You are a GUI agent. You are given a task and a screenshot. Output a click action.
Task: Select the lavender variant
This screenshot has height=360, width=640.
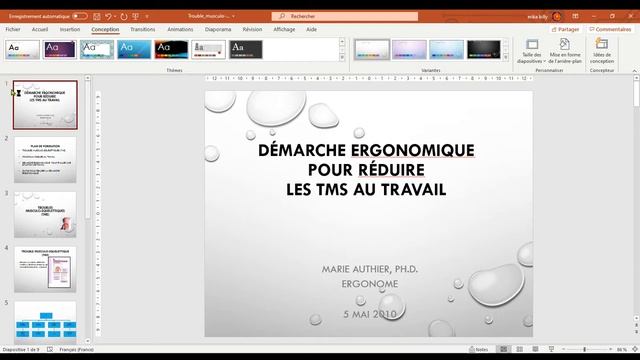pyautogui.click(x=409, y=49)
